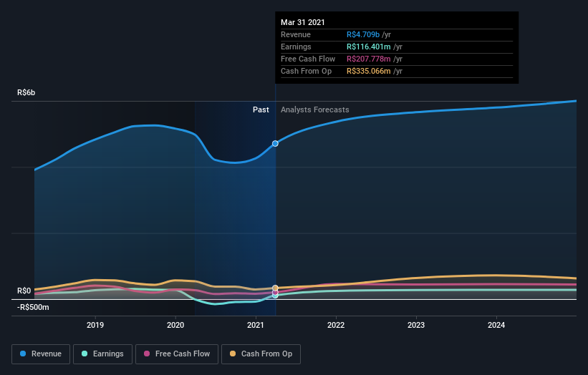588x375 pixels.
Task: Click the 2023 x-axis label
Action: pos(416,325)
